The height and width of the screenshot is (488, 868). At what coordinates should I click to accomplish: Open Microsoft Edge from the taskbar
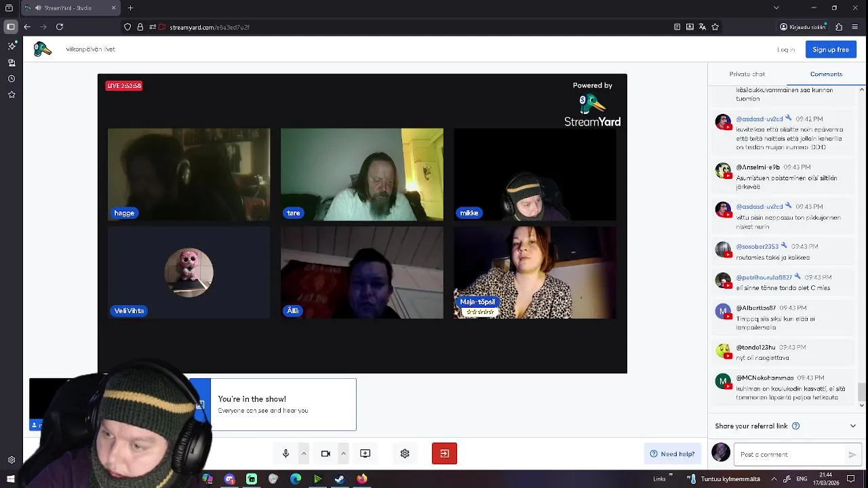296,479
